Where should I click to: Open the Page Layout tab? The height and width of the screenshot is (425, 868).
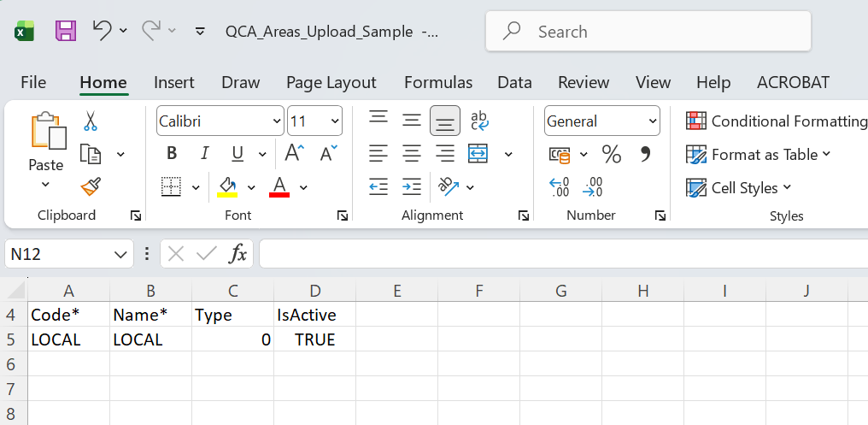(331, 82)
